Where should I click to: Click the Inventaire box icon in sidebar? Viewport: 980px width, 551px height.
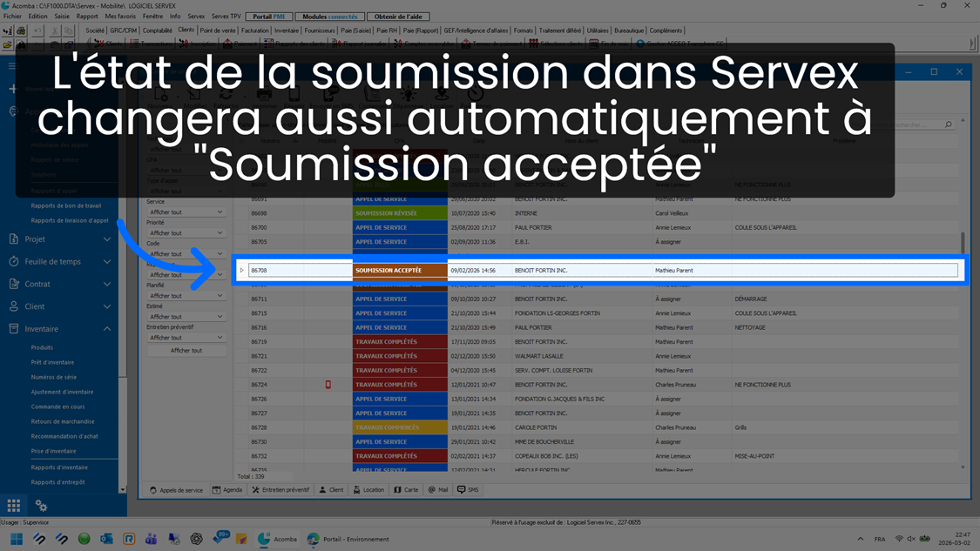[14, 329]
